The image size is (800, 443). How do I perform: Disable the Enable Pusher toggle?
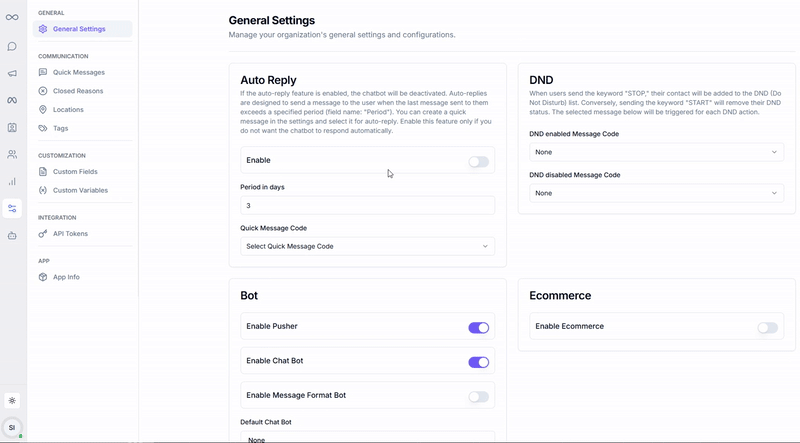pos(478,327)
